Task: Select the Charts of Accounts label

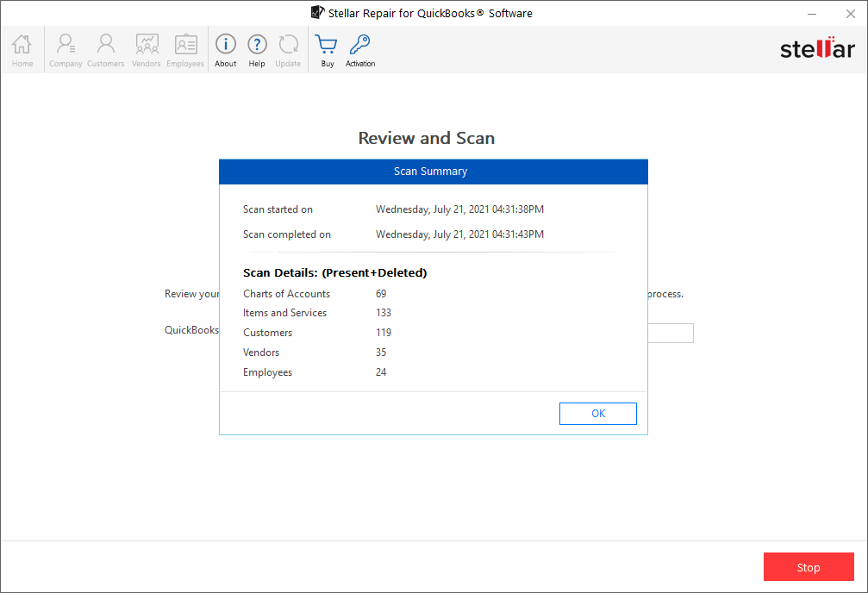Action: click(x=286, y=294)
